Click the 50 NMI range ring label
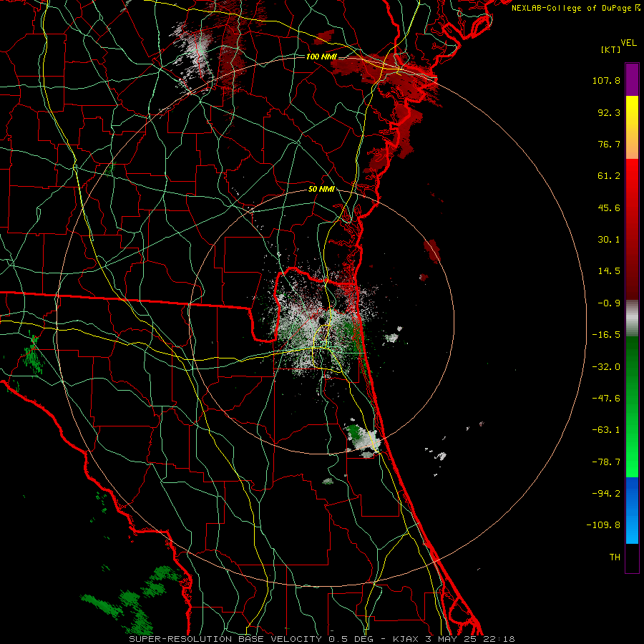The height and width of the screenshot is (644, 644). [x=321, y=190]
